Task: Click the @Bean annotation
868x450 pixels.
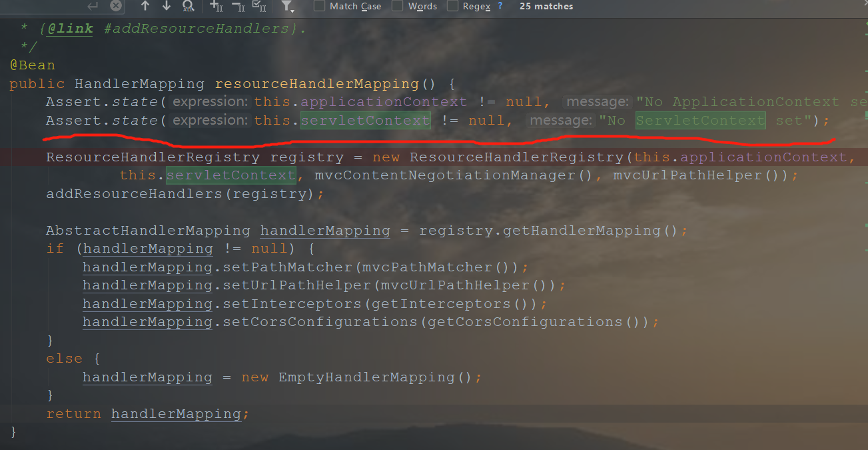Action: pos(32,65)
